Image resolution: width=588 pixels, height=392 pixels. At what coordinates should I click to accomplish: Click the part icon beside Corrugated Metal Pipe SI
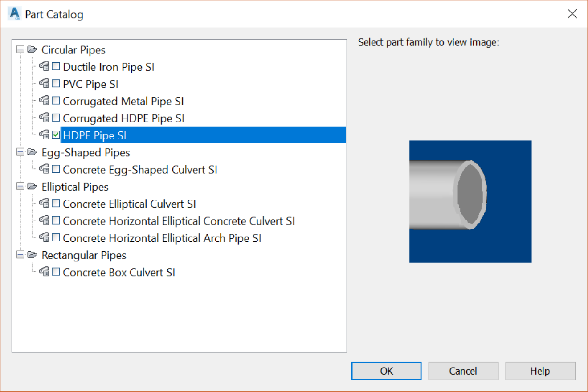(x=44, y=101)
